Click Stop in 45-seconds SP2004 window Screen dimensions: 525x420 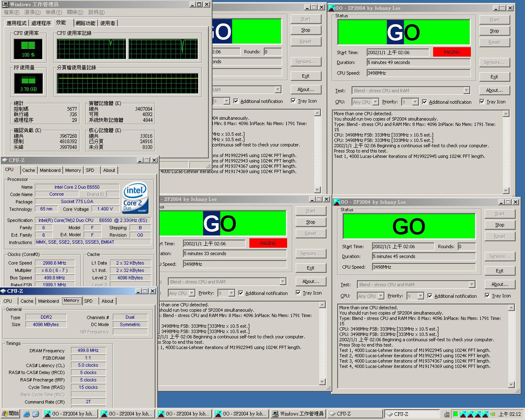tap(500, 225)
